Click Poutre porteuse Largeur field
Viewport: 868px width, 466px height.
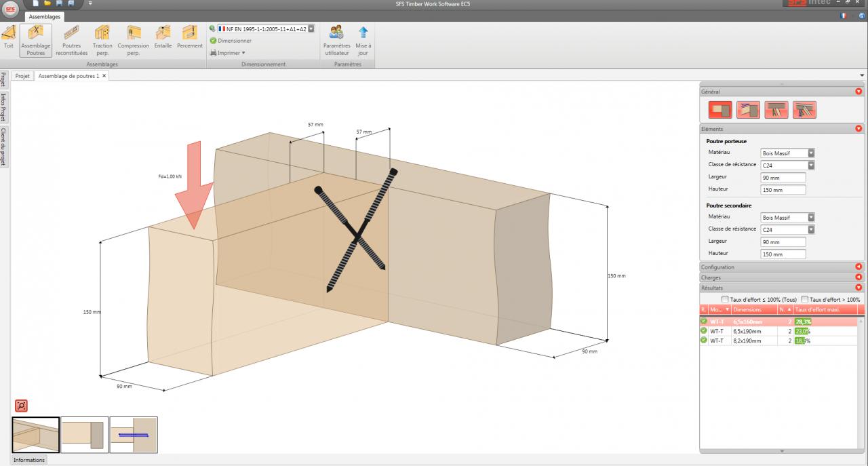[x=783, y=177]
